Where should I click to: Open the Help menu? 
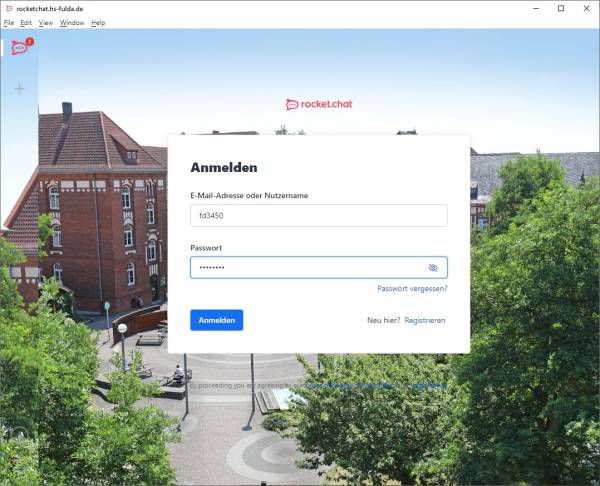coord(98,22)
